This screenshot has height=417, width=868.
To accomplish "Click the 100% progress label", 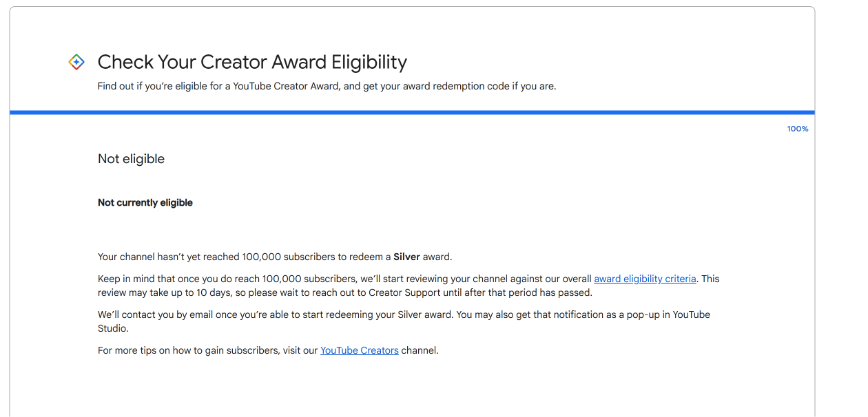I will [x=798, y=129].
